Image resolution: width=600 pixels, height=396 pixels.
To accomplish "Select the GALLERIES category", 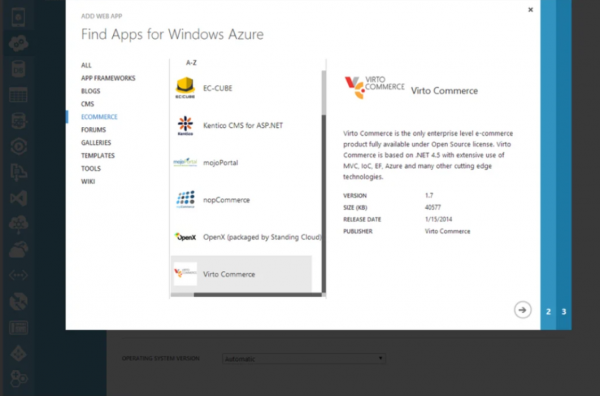I will click(96, 143).
